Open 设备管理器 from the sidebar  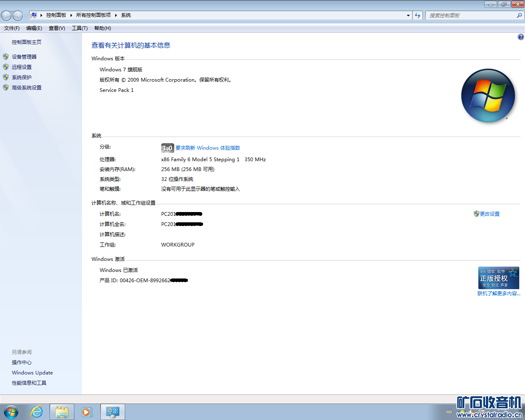click(x=24, y=57)
